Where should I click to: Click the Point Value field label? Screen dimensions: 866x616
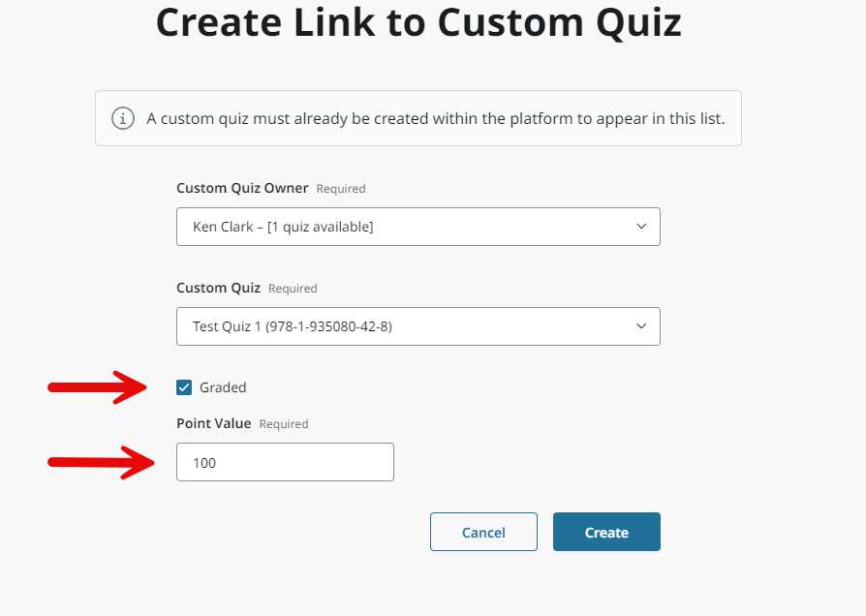[x=214, y=423]
